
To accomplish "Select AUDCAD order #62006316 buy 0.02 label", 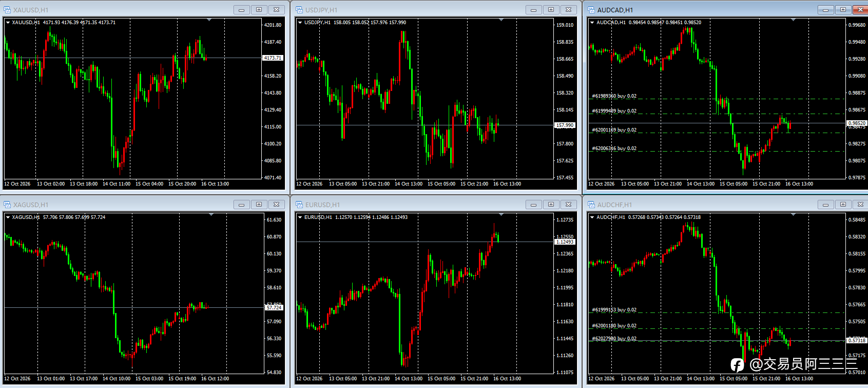I will click(x=614, y=149).
